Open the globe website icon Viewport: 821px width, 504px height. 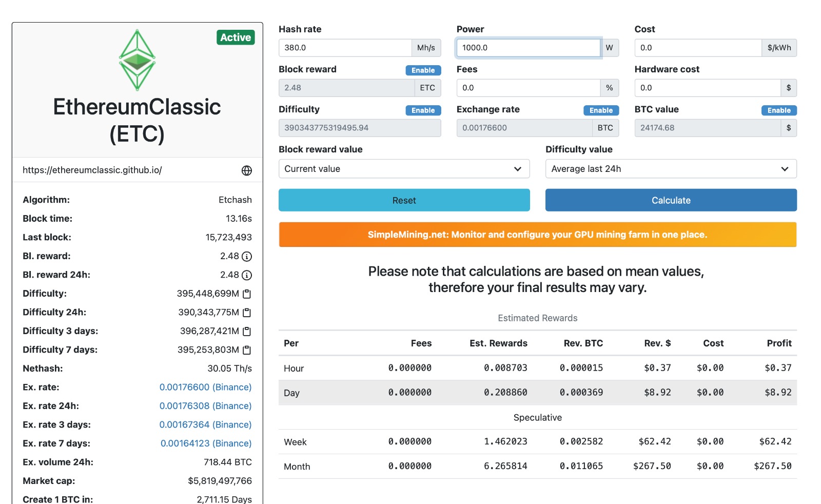pos(247,170)
